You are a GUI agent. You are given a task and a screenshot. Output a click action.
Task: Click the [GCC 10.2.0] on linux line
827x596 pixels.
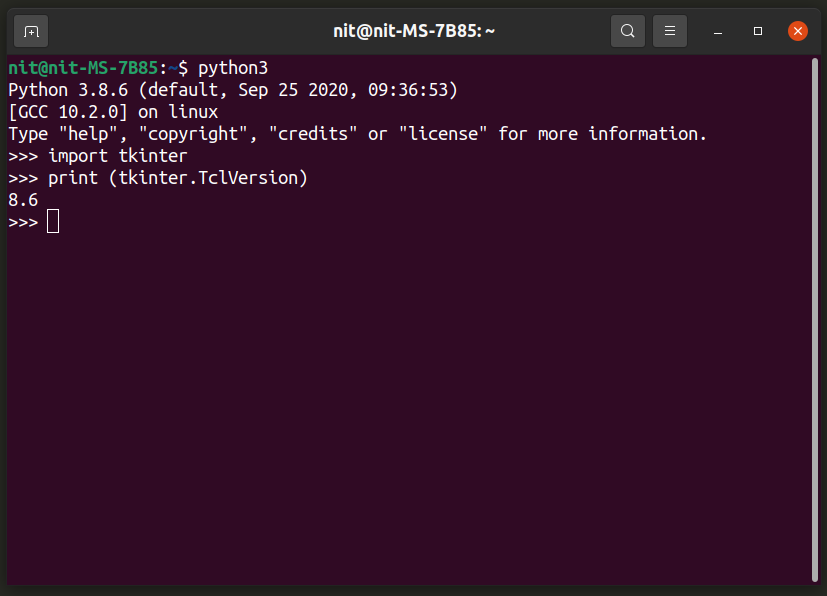coord(113,112)
